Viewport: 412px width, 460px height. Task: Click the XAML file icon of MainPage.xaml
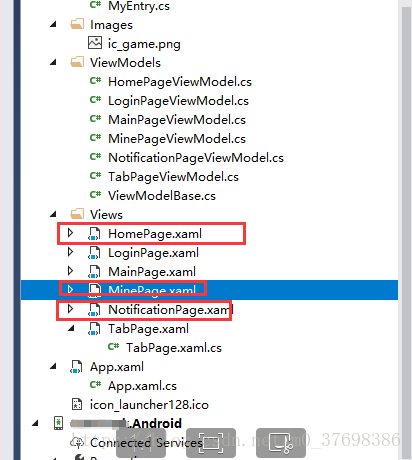coord(94,272)
